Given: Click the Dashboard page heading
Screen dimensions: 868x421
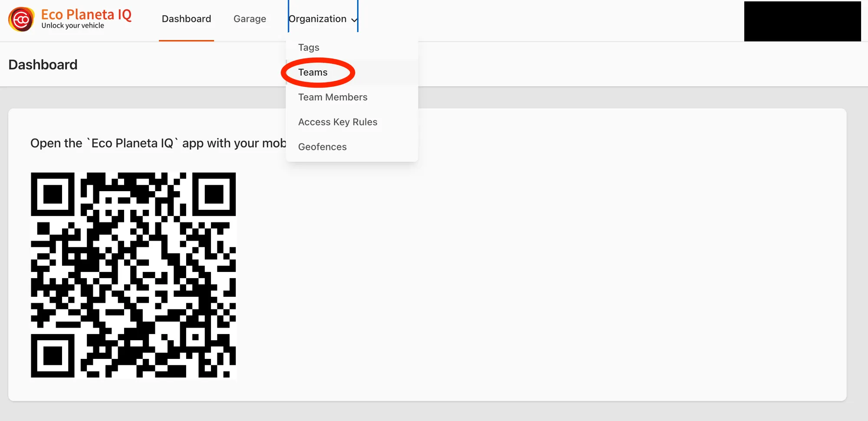Looking at the screenshot, I should [x=43, y=65].
